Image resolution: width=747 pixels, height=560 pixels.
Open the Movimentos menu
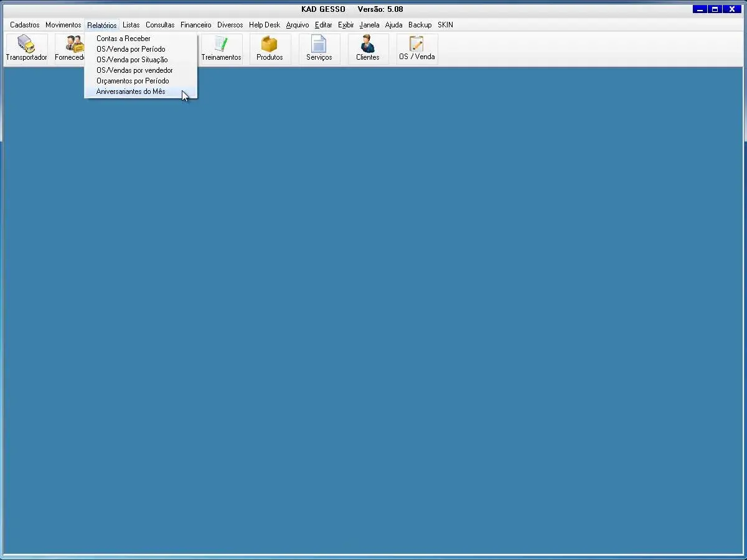(x=63, y=25)
